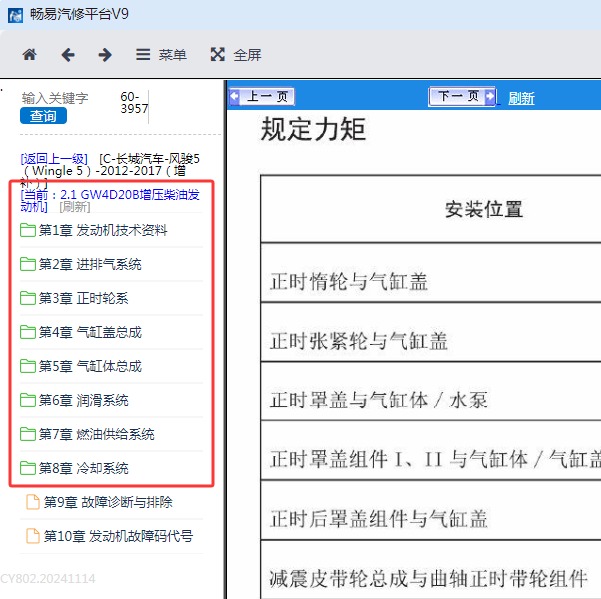
Task: Click the blue 刷新 link in viewer
Action: point(521,98)
